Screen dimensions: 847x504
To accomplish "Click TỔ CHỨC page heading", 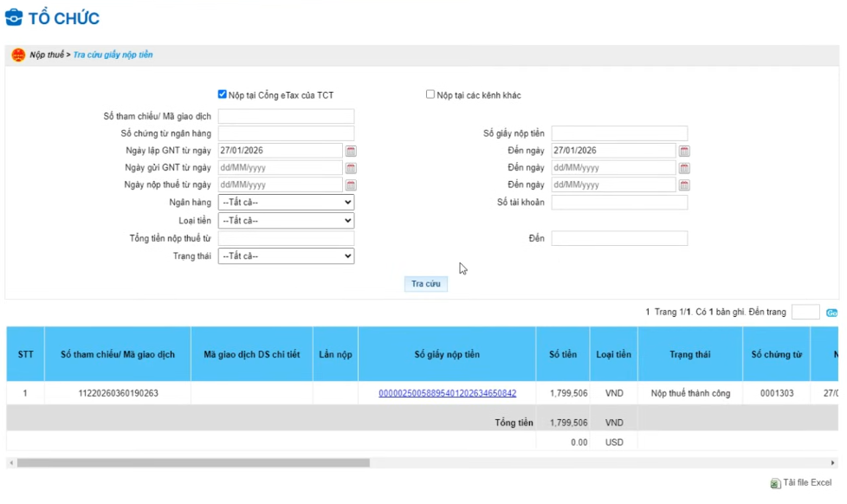I will 64,18.
